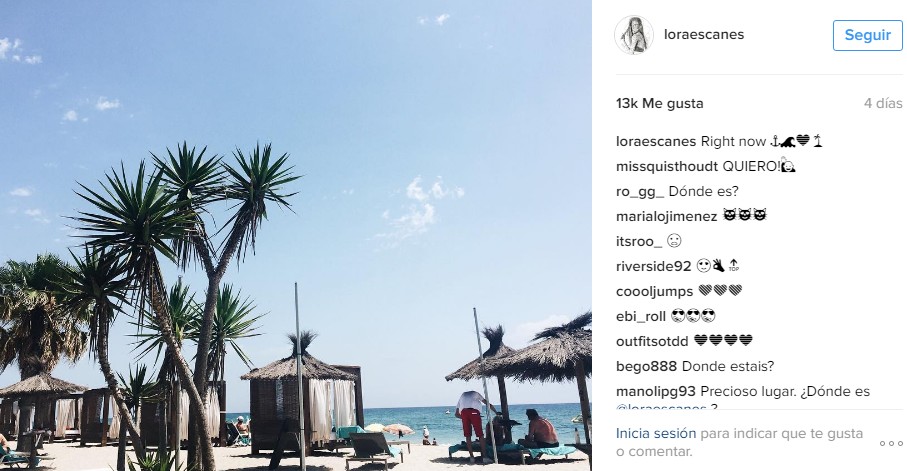Open missquisthoudt commenter profile

[667, 167]
